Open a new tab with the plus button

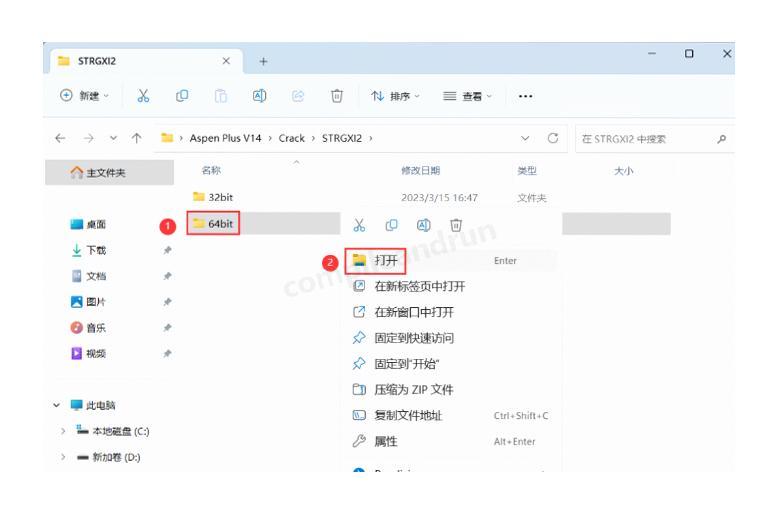[263, 62]
